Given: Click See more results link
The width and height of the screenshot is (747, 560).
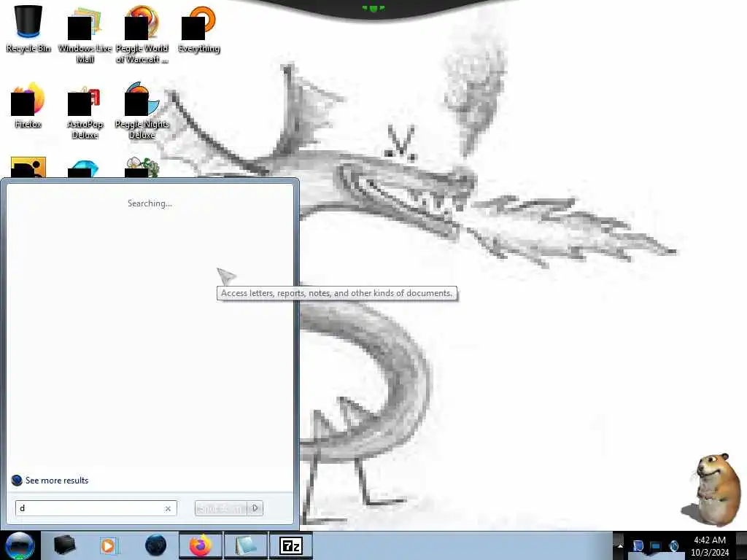Looking at the screenshot, I should (x=57, y=481).
